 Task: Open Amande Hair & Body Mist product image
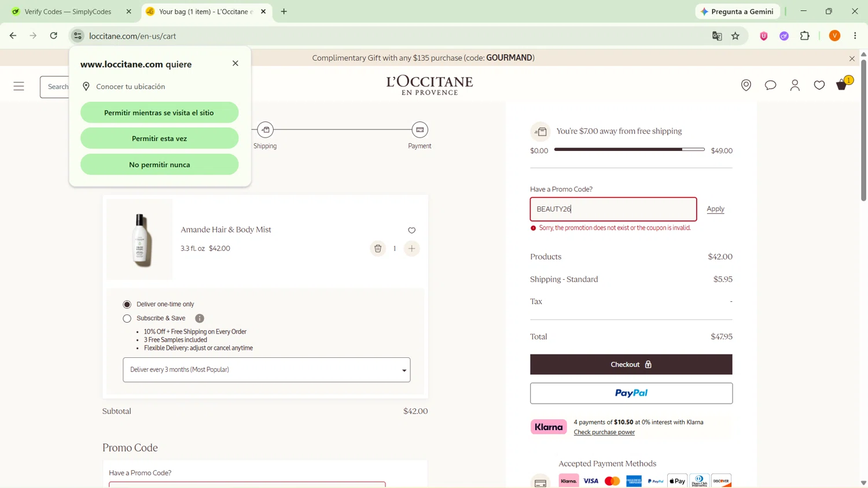tap(139, 239)
